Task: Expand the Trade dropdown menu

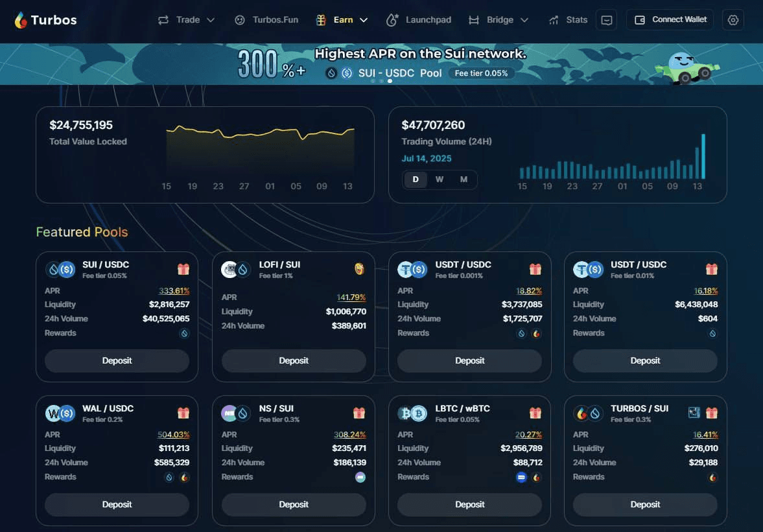Action: click(186, 20)
